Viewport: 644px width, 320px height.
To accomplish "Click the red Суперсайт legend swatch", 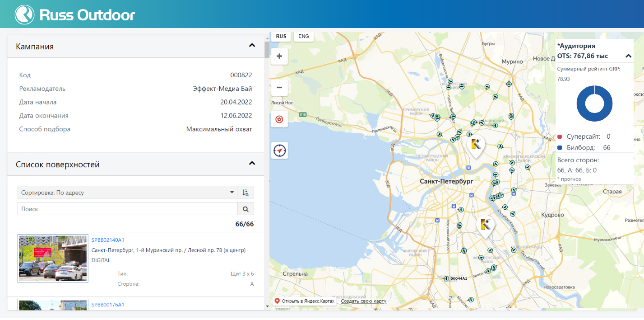I will (560, 136).
